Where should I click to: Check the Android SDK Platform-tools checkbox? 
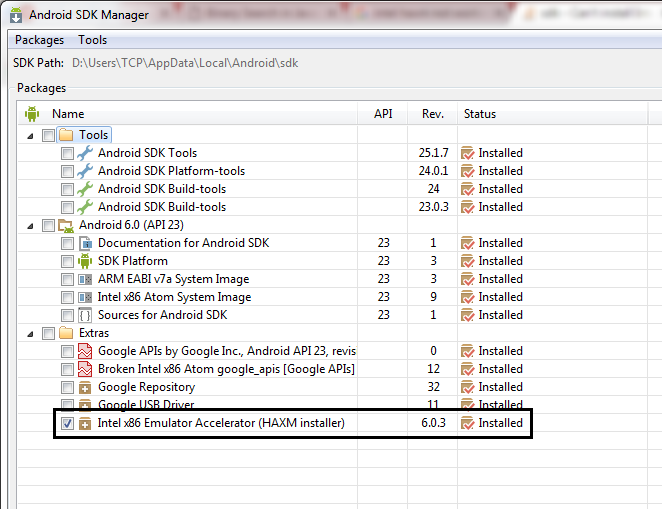coord(67,171)
